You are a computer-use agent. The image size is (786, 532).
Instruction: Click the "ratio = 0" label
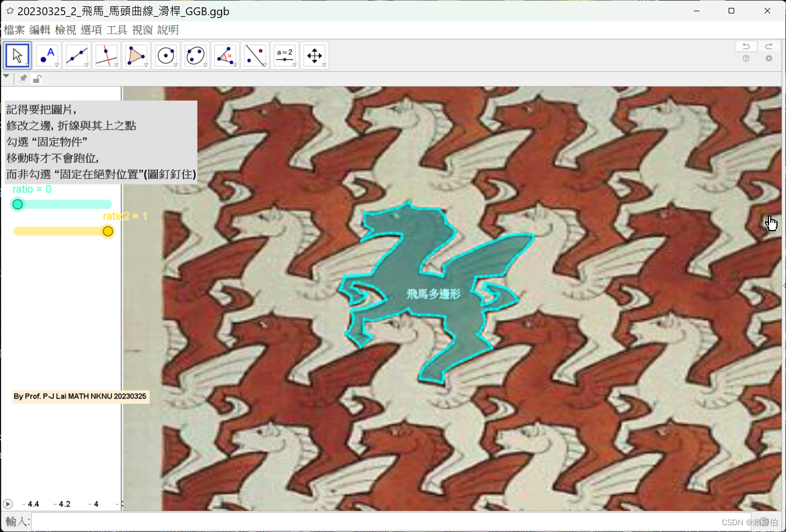click(32, 190)
